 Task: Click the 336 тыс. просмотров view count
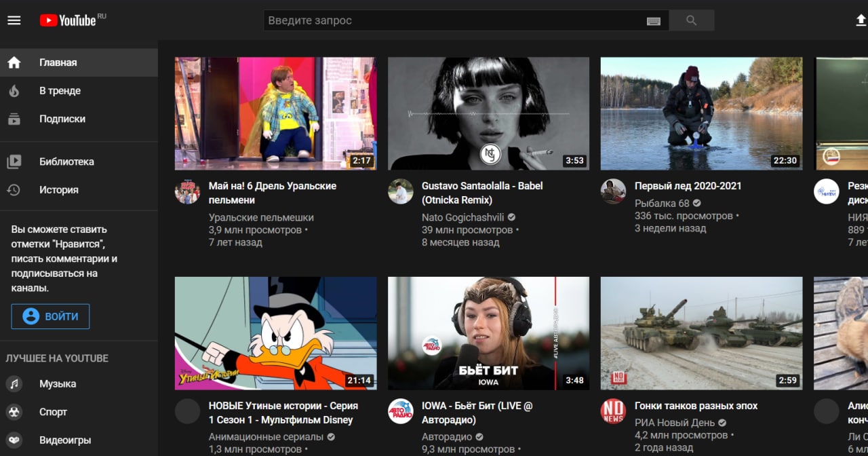tap(684, 216)
